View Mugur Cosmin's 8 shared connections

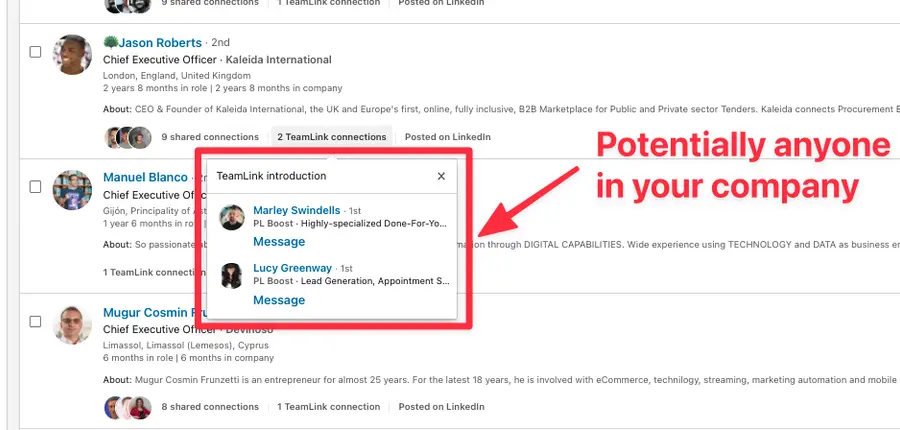tap(210, 407)
